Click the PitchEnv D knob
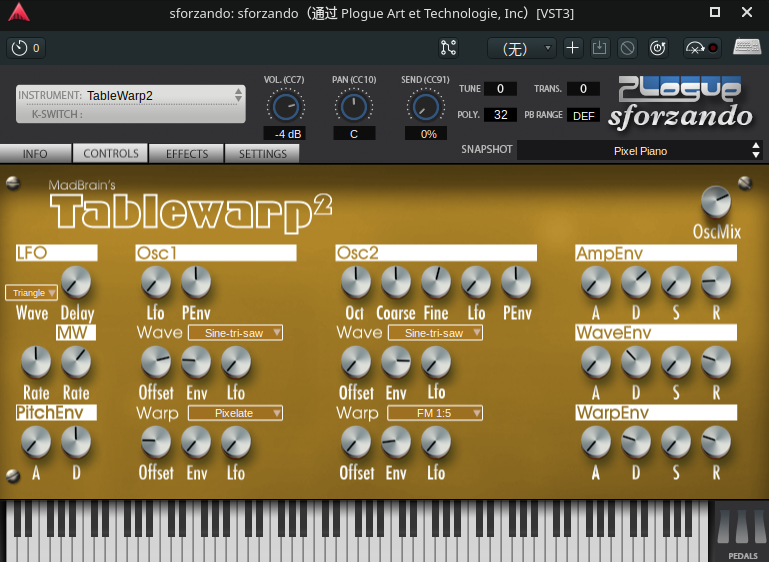 (x=76, y=442)
